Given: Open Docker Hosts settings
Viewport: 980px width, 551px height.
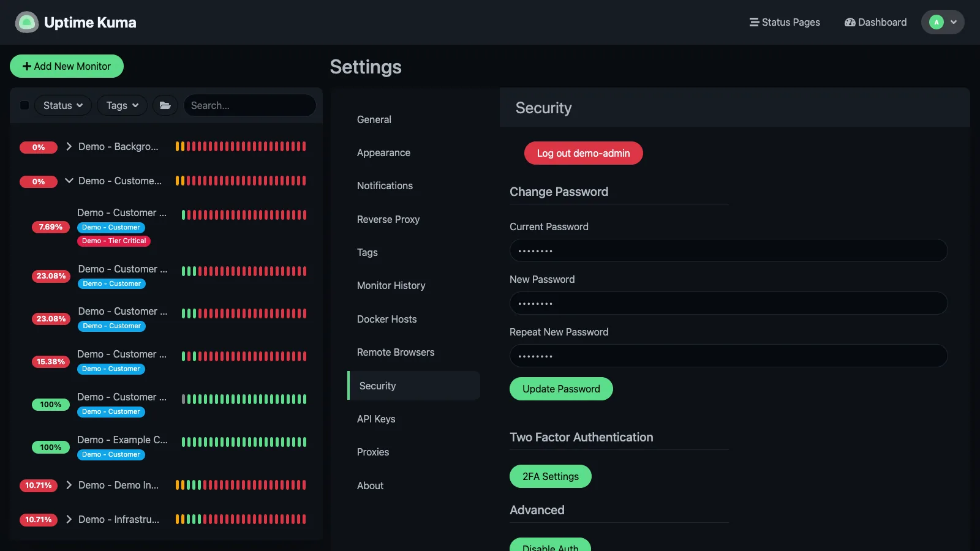Looking at the screenshot, I should coord(413,319).
